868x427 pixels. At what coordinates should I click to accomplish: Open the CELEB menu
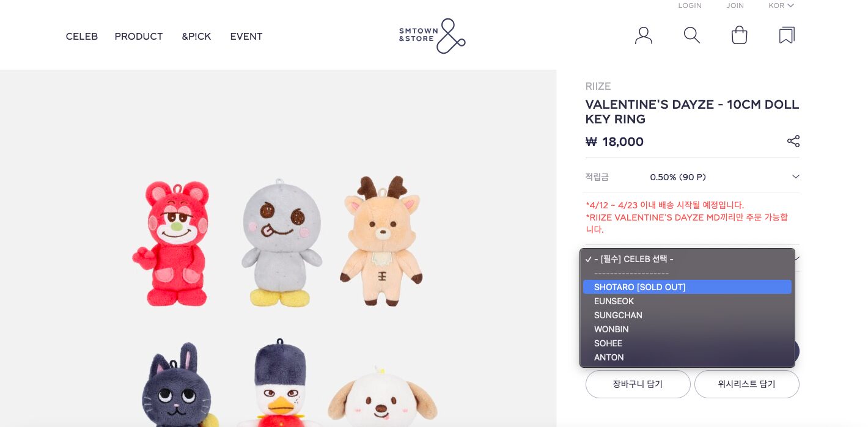coord(82,37)
